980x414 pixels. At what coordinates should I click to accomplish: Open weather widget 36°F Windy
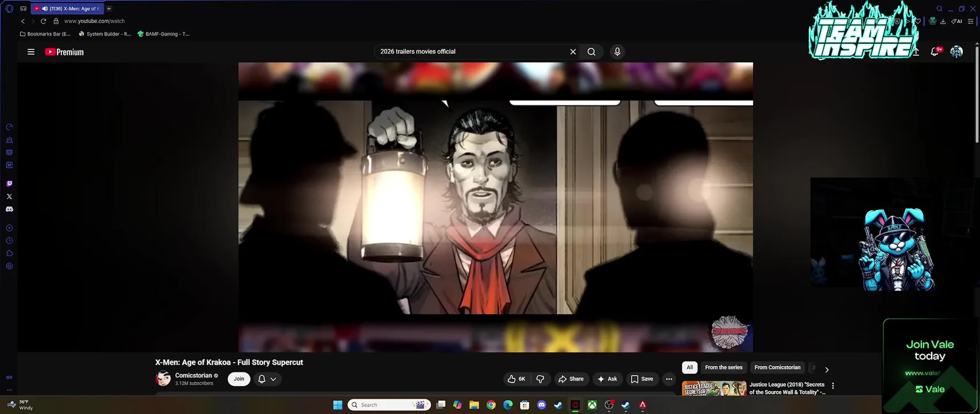(x=20, y=405)
